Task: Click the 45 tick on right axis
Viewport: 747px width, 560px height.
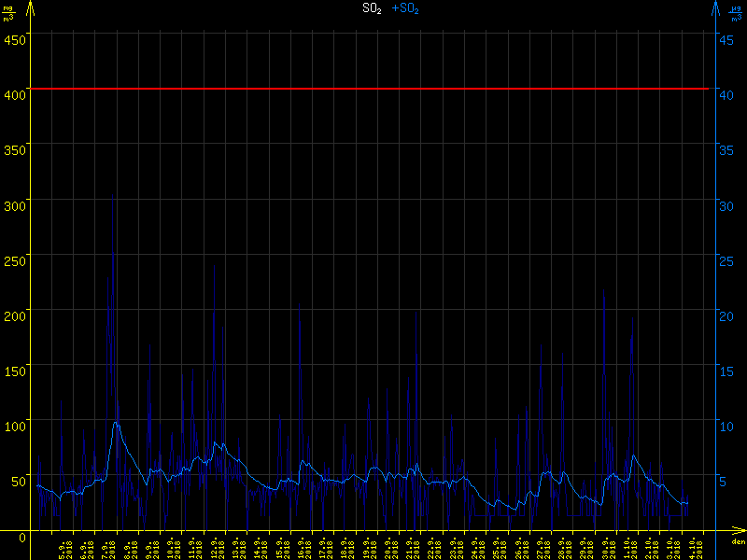Action: coord(726,39)
